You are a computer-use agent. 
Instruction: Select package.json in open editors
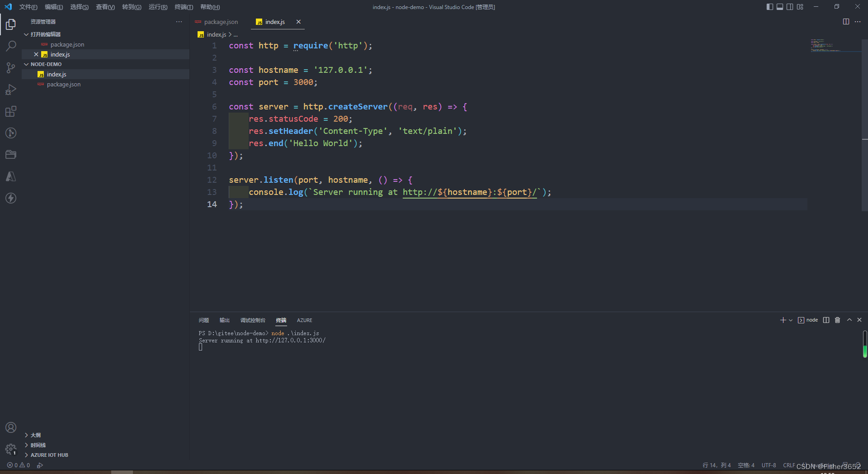[105, 44]
